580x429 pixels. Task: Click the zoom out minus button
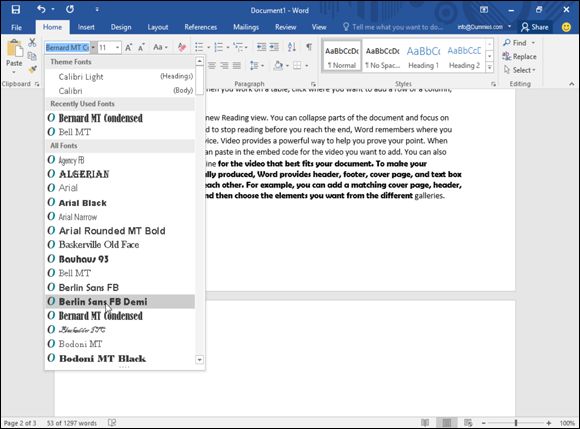483,423
